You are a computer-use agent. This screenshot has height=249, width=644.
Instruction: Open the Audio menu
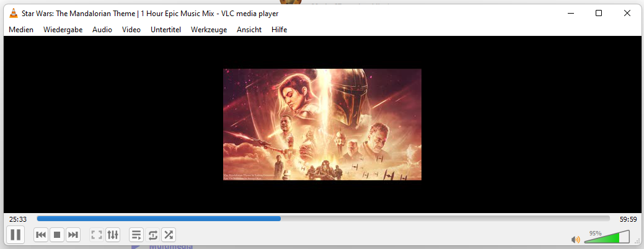coord(102,30)
